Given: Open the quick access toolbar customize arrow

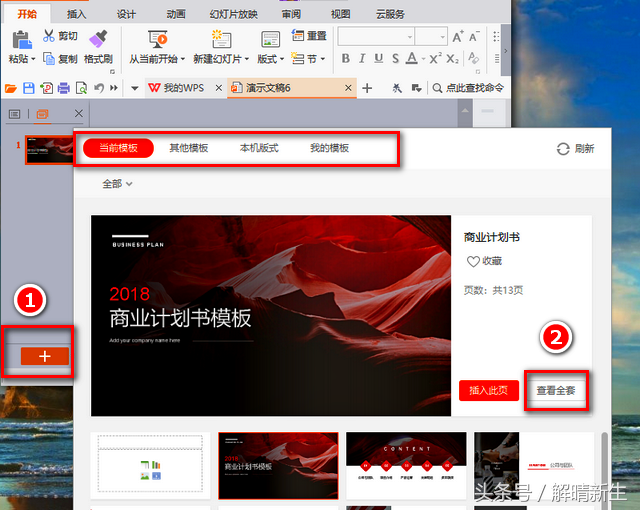Looking at the screenshot, I should coord(134,88).
